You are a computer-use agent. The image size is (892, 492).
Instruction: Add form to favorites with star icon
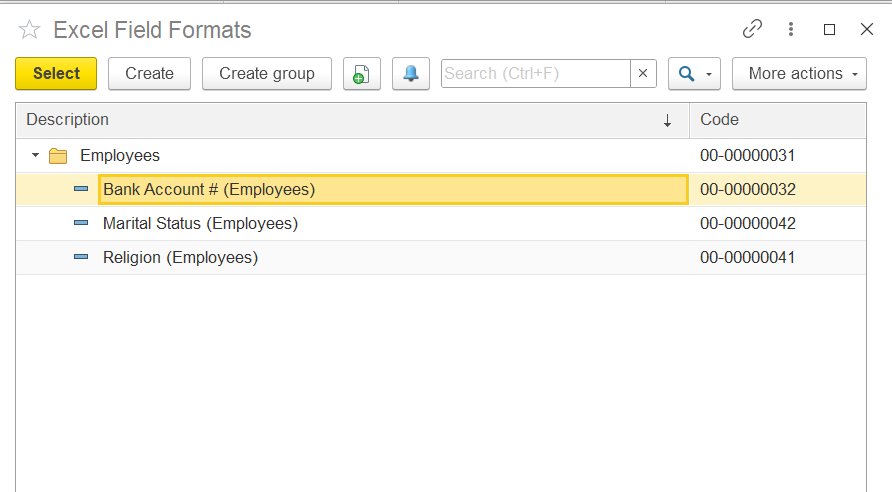(29, 30)
